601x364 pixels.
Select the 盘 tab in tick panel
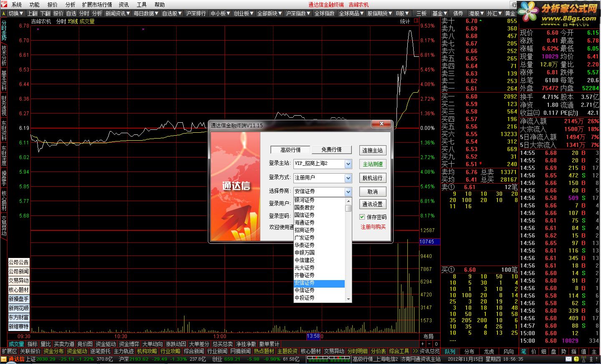point(553,351)
